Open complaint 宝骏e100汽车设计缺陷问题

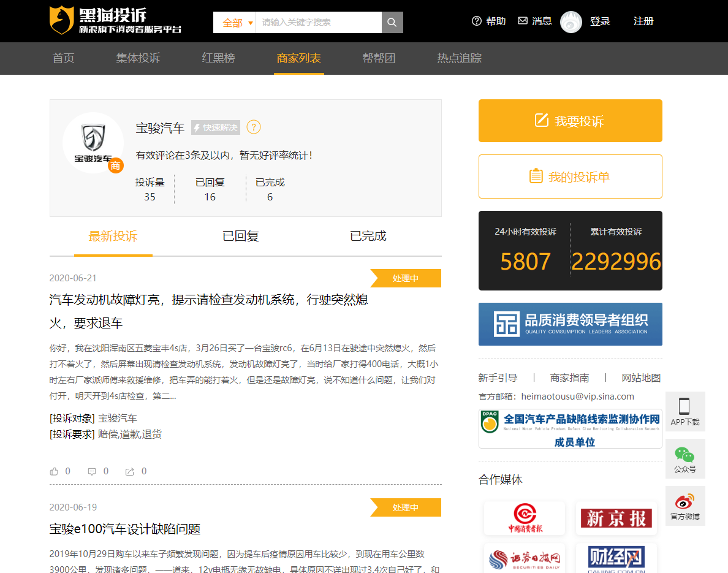125,529
